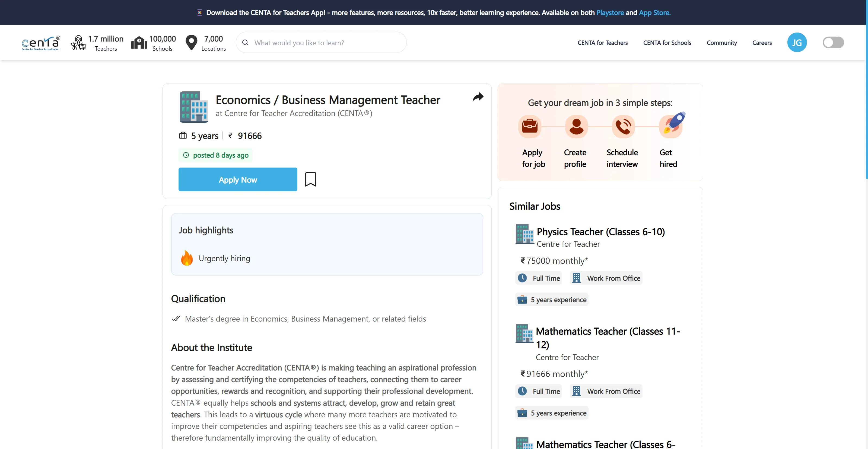Open the Playstore link in banner
Image resolution: width=868 pixels, height=449 pixels.
pos(610,12)
